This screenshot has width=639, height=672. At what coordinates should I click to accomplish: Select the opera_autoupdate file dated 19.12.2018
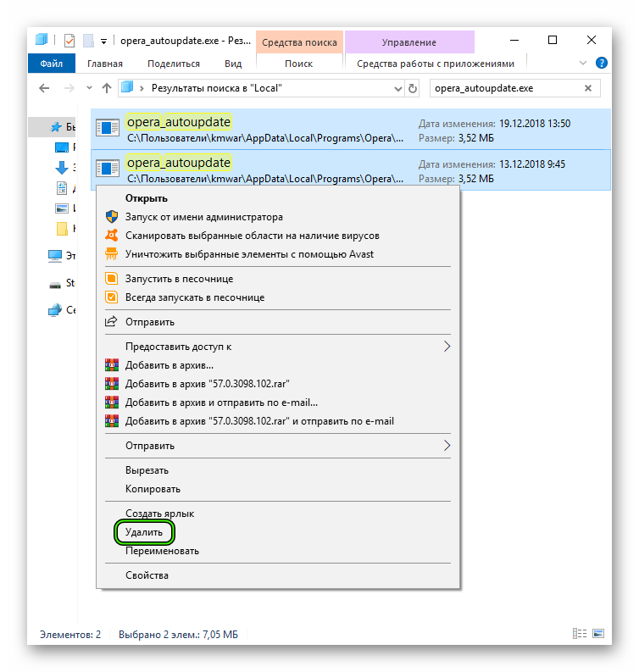click(x=351, y=129)
